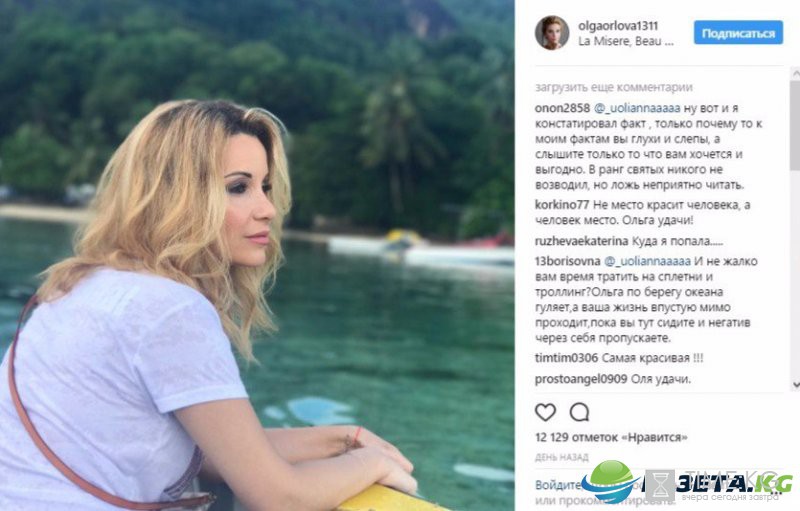Click @_uoliannaaaaa mention in first comment

(x=637, y=108)
